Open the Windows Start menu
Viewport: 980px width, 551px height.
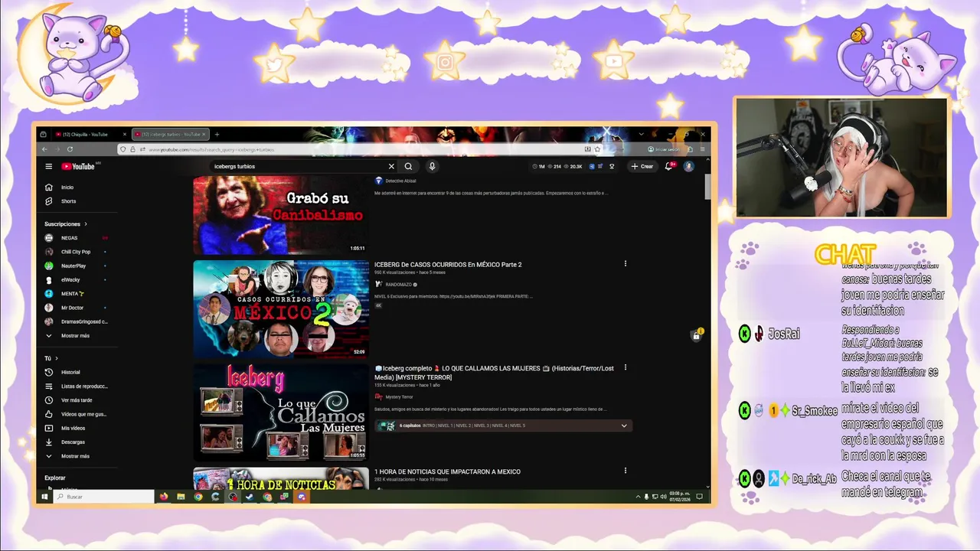click(x=44, y=497)
